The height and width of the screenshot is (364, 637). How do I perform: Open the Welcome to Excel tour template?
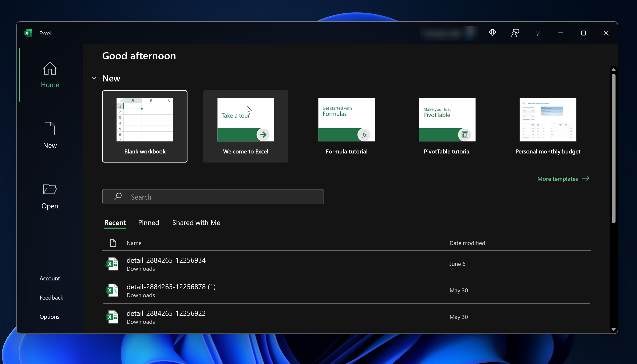[x=246, y=126]
